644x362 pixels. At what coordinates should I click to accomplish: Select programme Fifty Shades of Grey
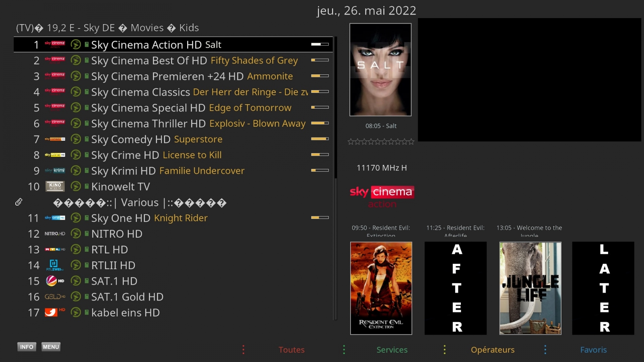254,60
